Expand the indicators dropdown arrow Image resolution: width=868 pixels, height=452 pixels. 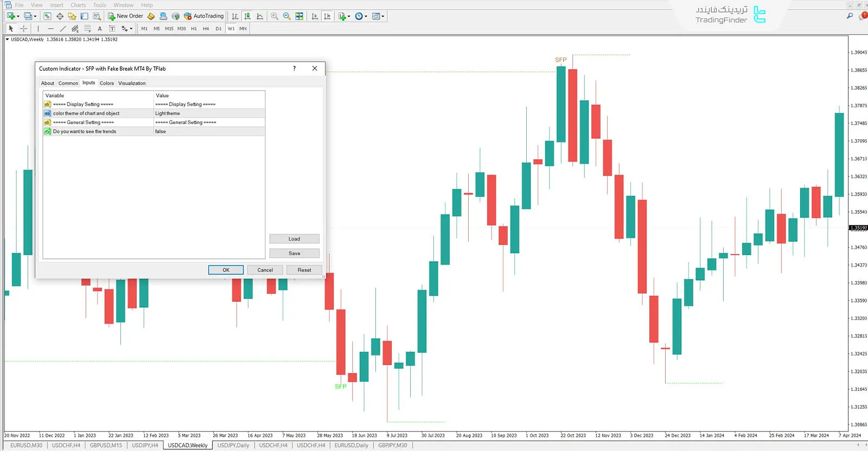[349, 16]
